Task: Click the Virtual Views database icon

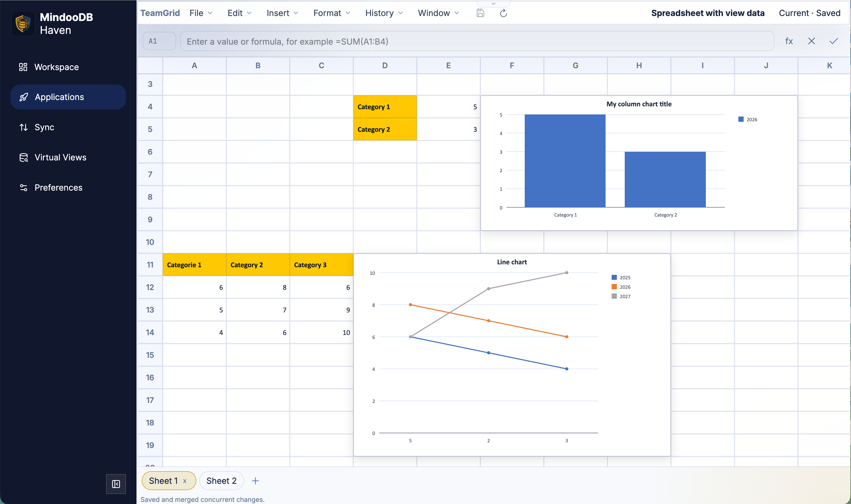Action: (23, 157)
